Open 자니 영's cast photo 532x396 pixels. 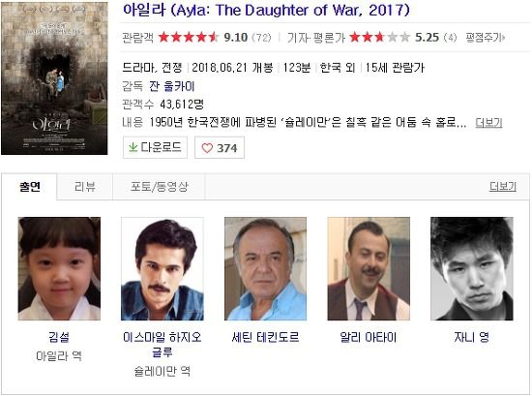click(x=472, y=268)
